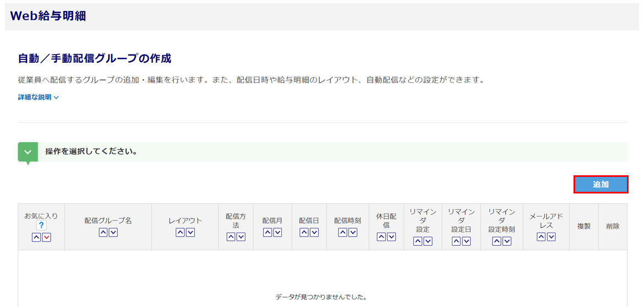644x307 pixels.
Task: Sort メールアドレス column descending
Action: [551, 237]
